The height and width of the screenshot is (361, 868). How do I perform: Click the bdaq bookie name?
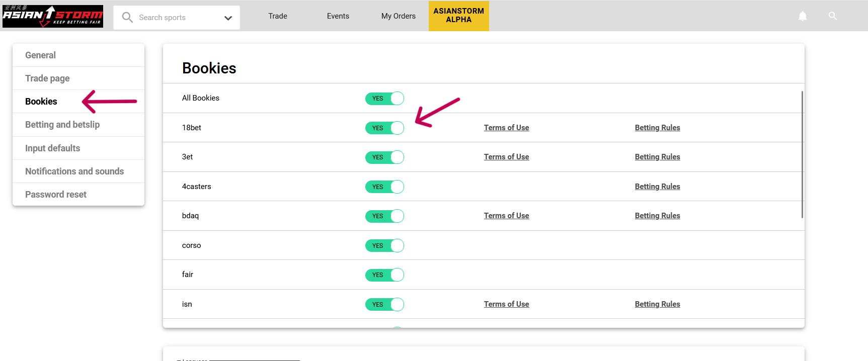point(190,216)
